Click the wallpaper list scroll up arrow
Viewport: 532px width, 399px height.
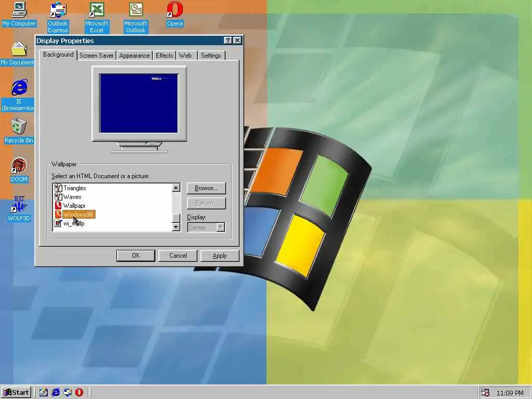176,187
